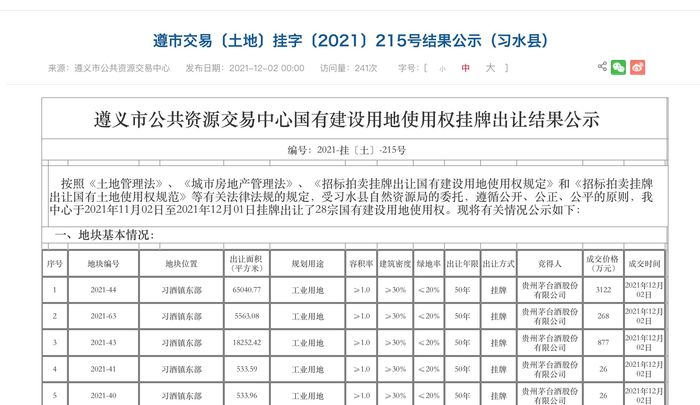700x405 pixels.
Task: Click the page title about 215号结果公示
Action: coord(349,41)
